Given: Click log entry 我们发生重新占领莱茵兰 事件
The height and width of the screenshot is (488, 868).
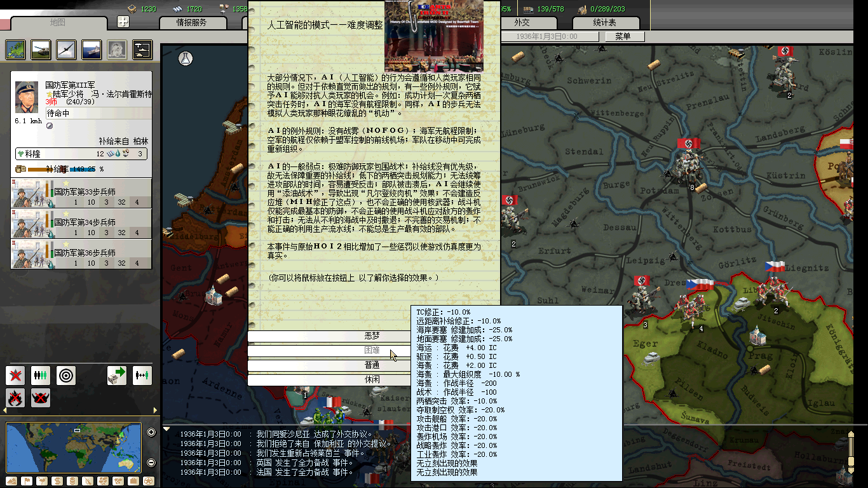Looking at the screenshot, I should coord(311,454).
